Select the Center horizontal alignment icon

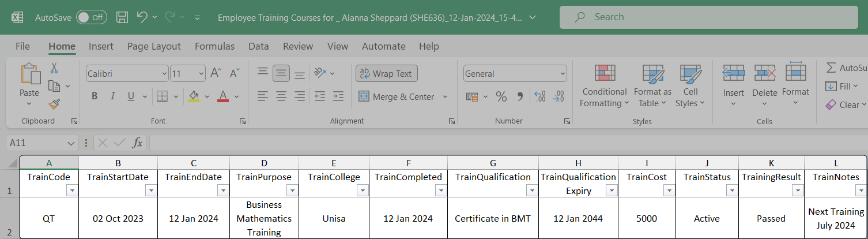[281, 96]
